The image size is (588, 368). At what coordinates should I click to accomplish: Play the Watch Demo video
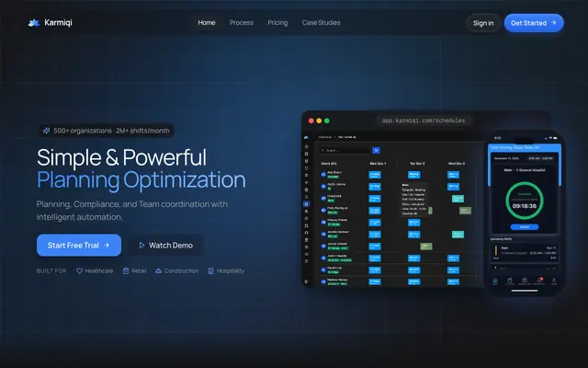(165, 246)
